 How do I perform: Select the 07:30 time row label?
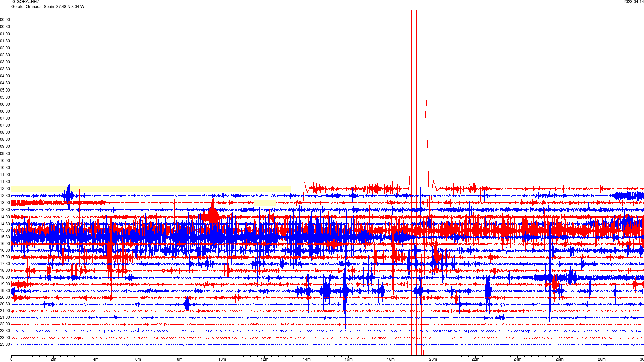[5, 125]
